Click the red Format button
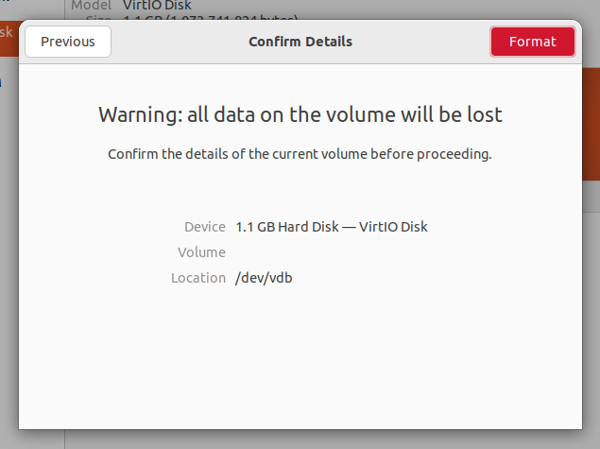The image size is (600, 449). point(532,42)
